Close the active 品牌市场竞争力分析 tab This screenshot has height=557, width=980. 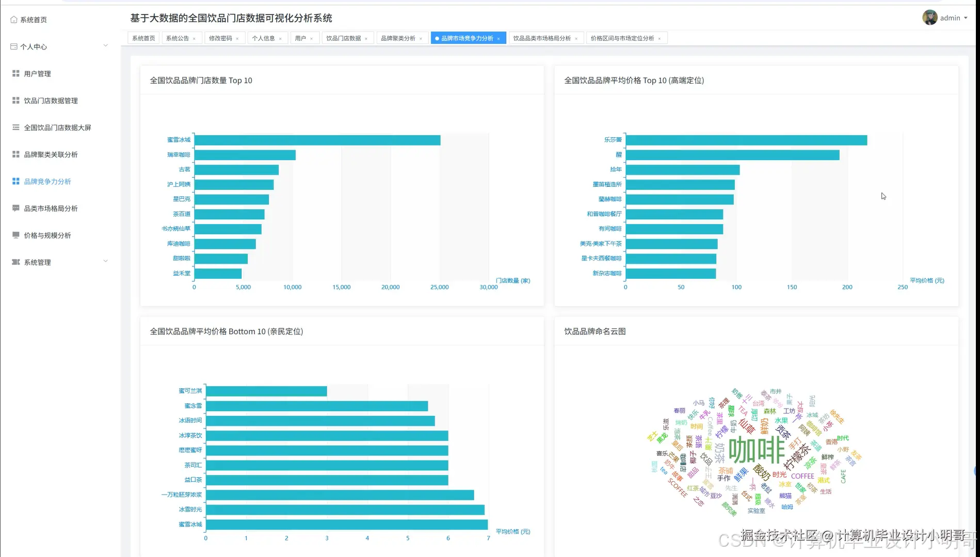tap(499, 39)
